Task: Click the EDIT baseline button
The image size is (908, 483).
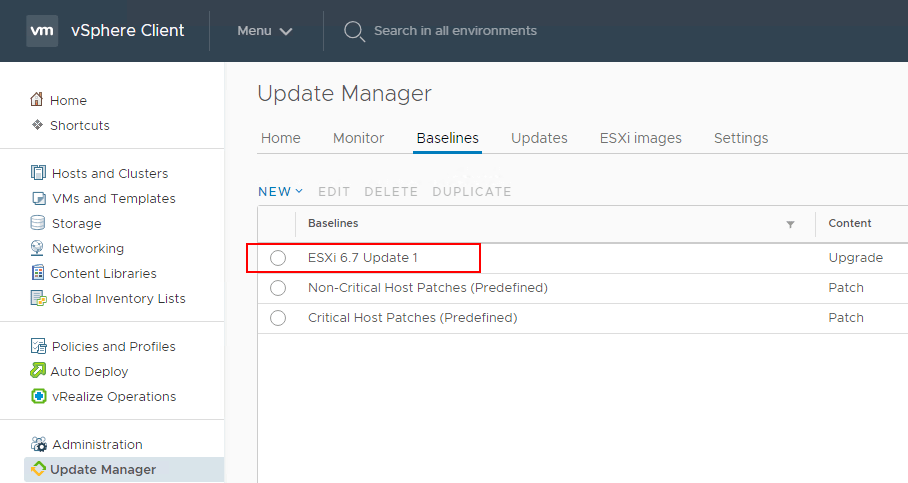Action: tap(334, 192)
